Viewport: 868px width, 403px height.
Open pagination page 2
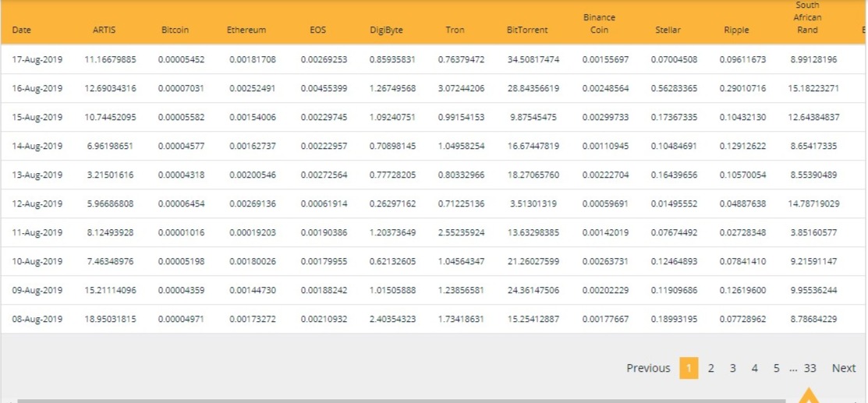(x=710, y=368)
